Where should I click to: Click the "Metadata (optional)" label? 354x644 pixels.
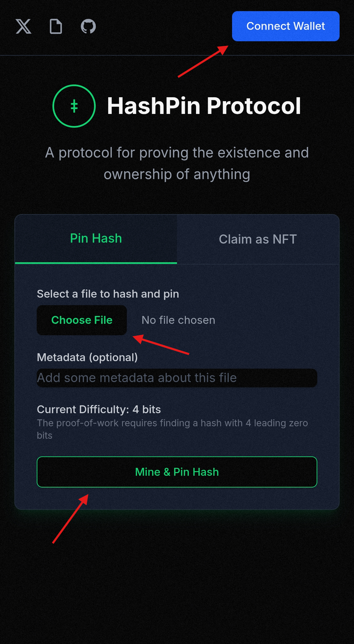pos(87,357)
